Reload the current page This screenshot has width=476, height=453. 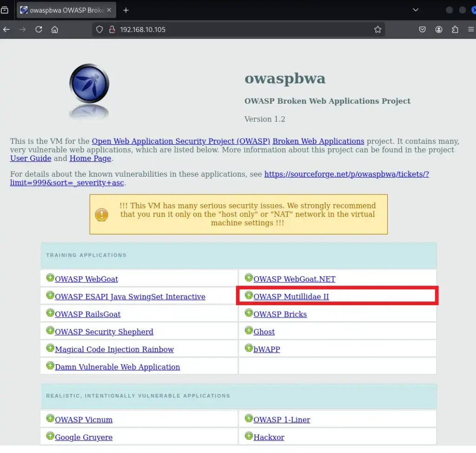tap(39, 29)
